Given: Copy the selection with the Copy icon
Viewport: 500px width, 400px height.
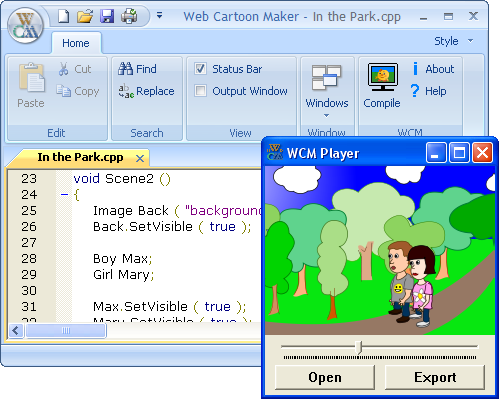Looking at the screenshot, I should click(x=63, y=91).
